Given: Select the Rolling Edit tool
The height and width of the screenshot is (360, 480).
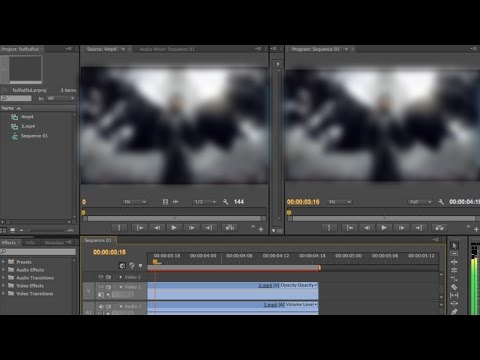Looking at the screenshot, I should point(454,270).
